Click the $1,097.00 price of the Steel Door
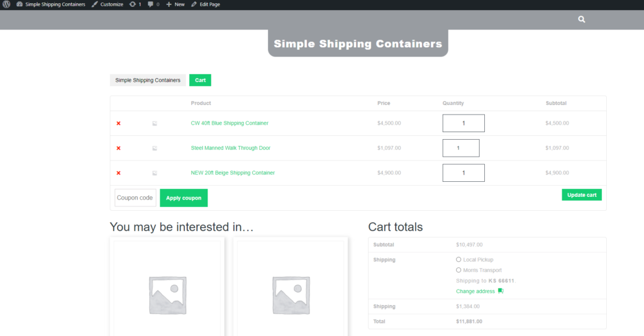The image size is (644, 336). [x=389, y=148]
